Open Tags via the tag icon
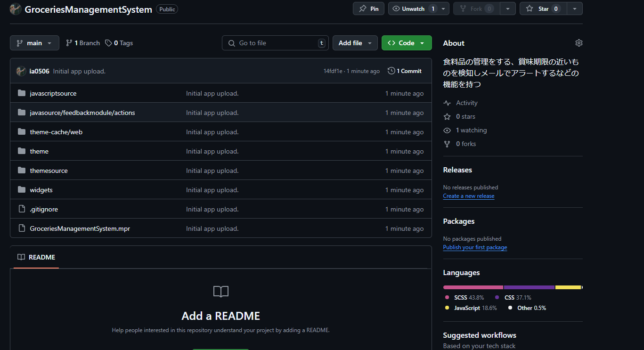The height and width of the screenshot is (350, 644). [108, 43]
